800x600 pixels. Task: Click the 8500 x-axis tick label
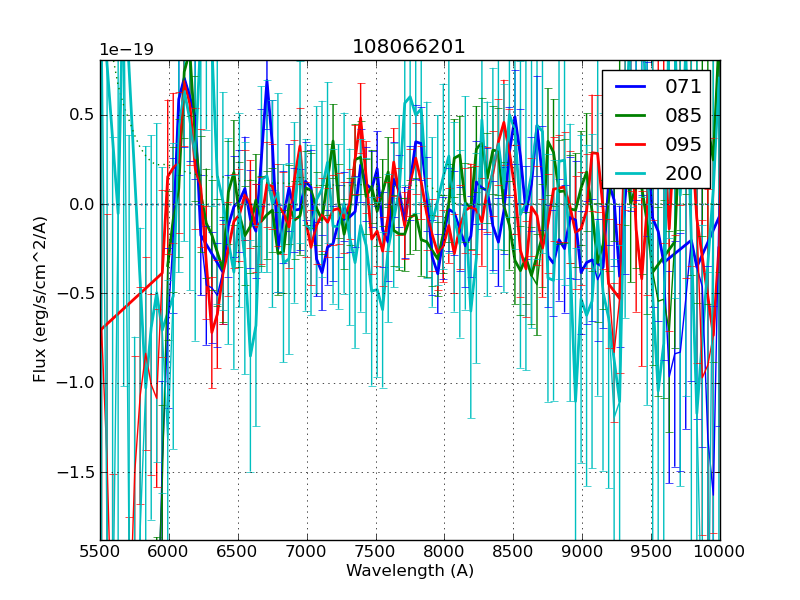click(x=513, y=551)
